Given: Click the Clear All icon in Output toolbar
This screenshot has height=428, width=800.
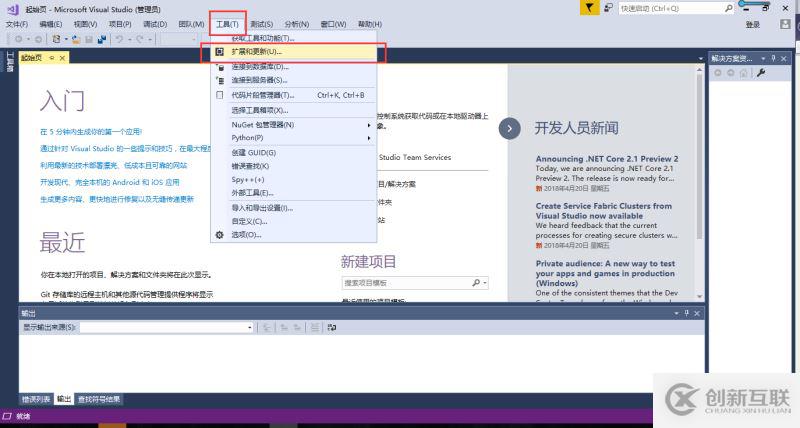Looking at the screenshot, I should pos(315,328).
